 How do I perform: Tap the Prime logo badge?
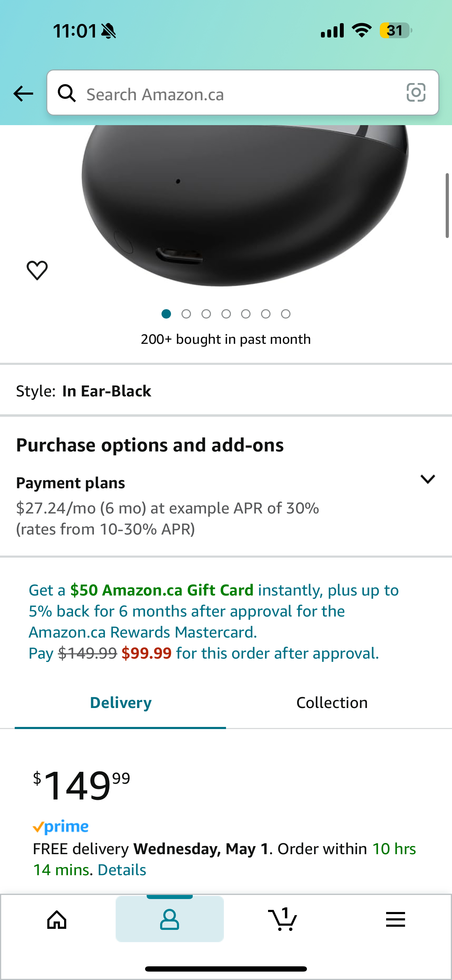[61, 827]
